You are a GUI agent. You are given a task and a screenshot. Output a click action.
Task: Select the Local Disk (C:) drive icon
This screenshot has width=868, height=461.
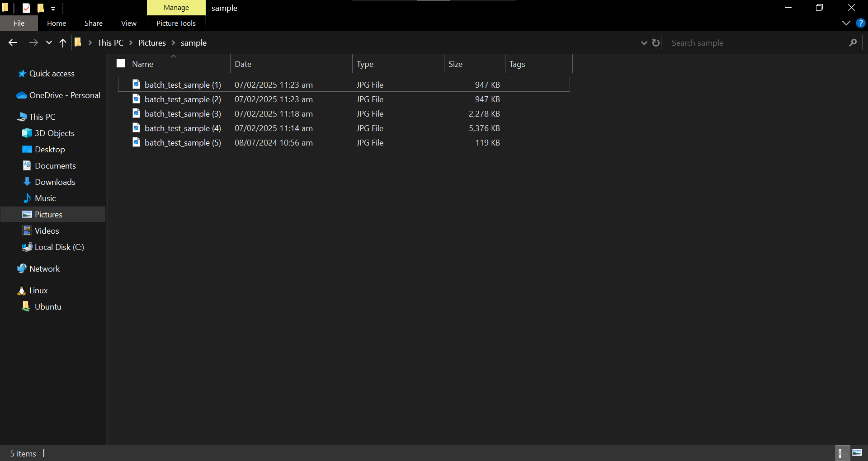coord(27,247)
